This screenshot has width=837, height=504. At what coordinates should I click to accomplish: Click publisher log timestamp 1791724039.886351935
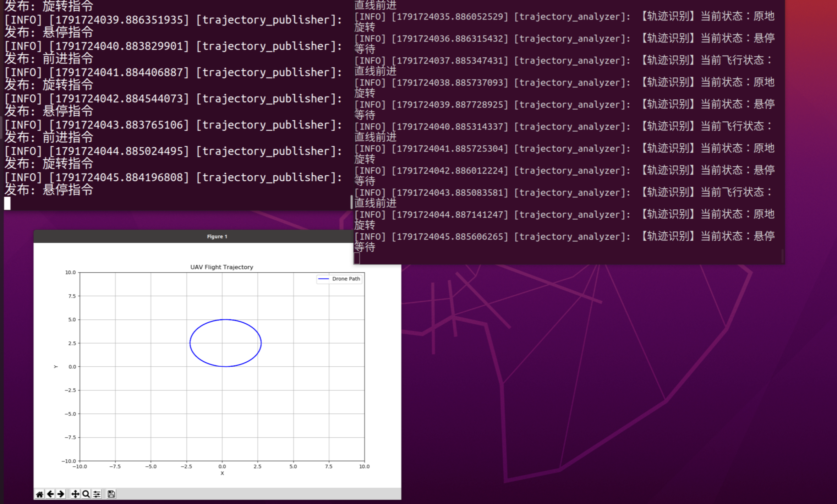point(119,20)
